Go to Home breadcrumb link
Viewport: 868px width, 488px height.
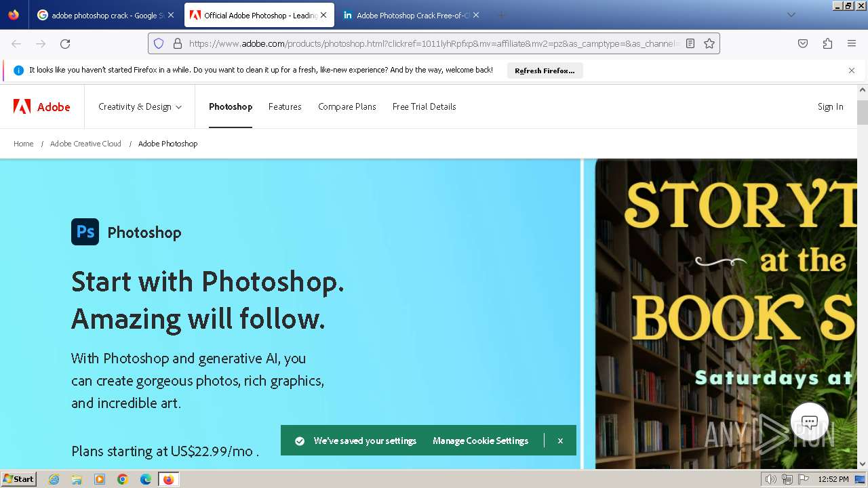point(24,144)
